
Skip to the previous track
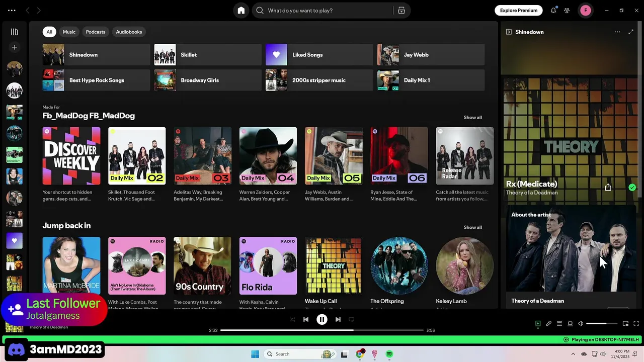coord(306,319)
